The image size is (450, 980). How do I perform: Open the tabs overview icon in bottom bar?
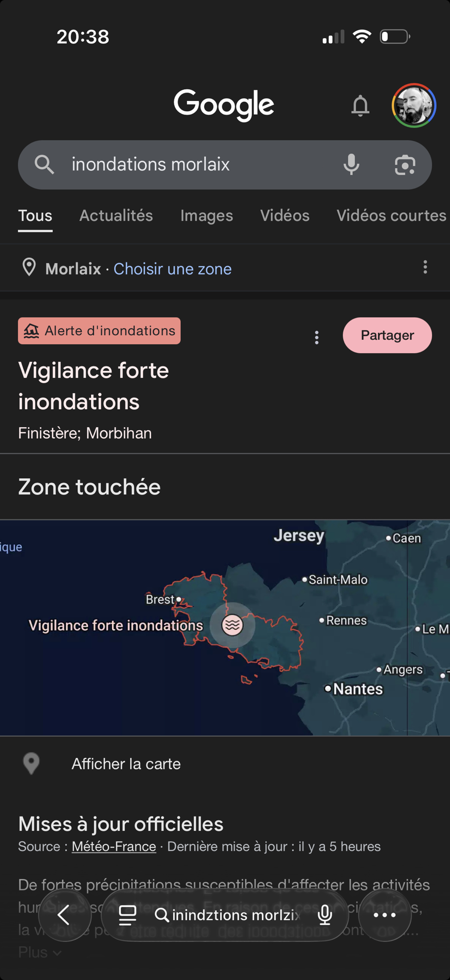pyautogui.click(x=127, y=915)
